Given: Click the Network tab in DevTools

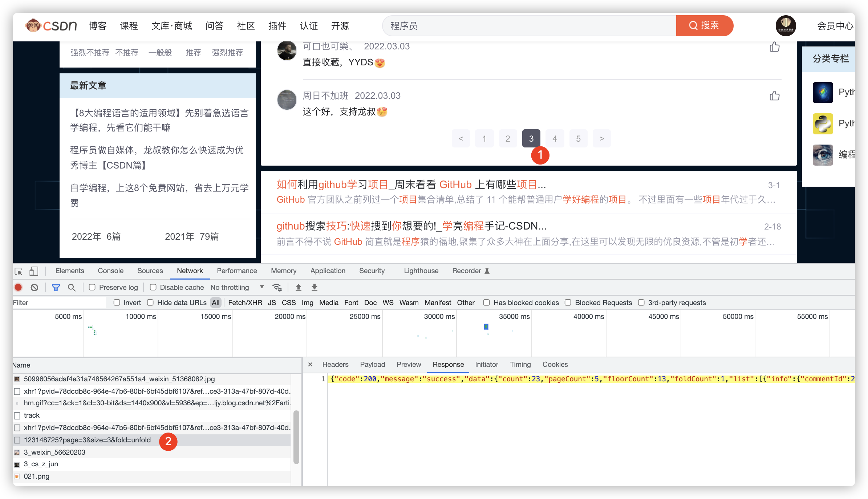Looking at the screenshot, I should point(190,271).
